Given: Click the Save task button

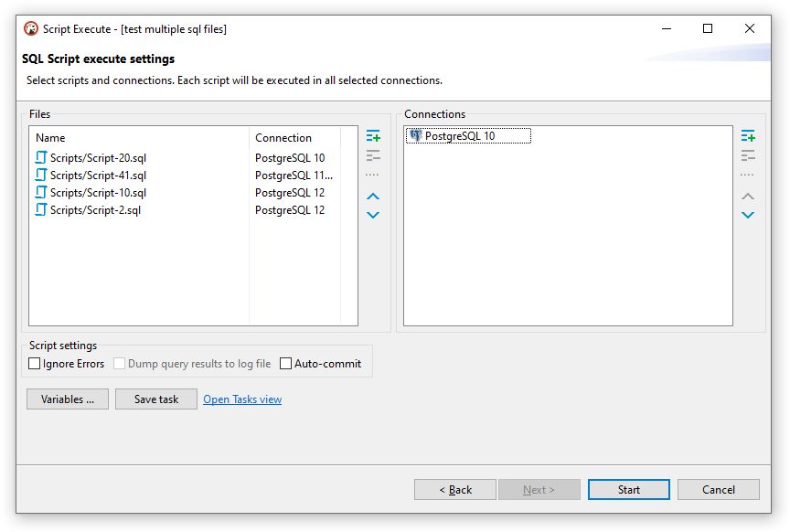Looking at the screenshot, I should tap(155, 399).
